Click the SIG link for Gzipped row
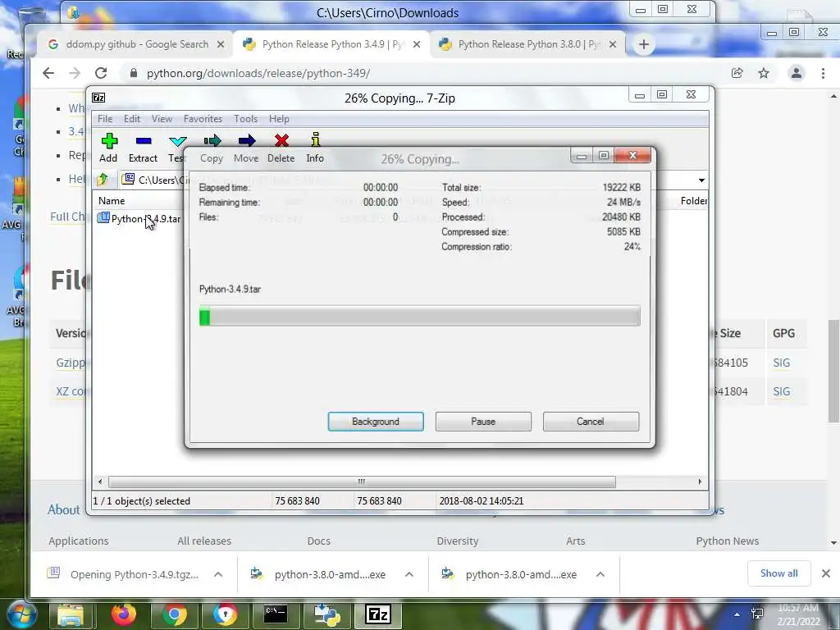 coord(781,363)
